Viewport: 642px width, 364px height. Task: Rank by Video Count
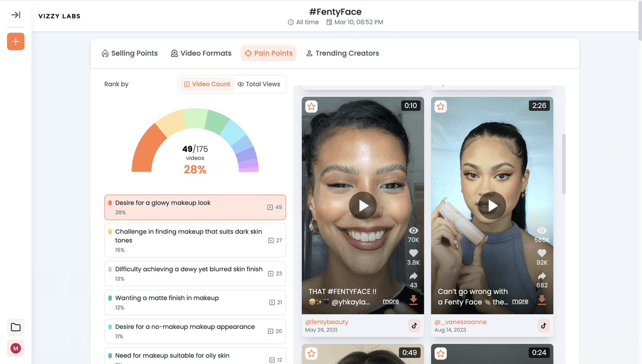tap(207, 84)
